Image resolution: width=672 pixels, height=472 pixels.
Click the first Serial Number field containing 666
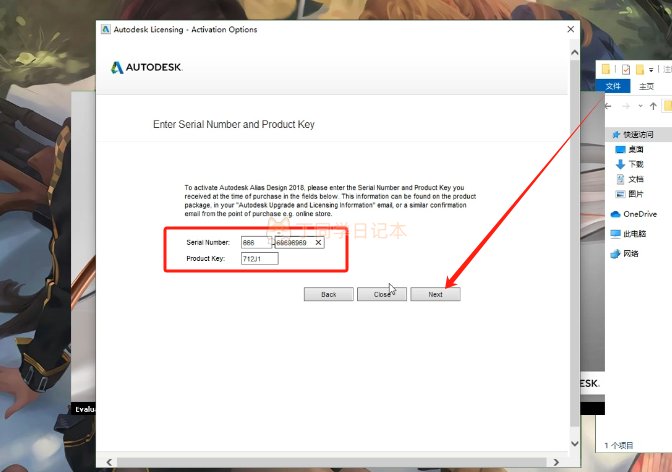pyautogui.click(x=256, y=243)
